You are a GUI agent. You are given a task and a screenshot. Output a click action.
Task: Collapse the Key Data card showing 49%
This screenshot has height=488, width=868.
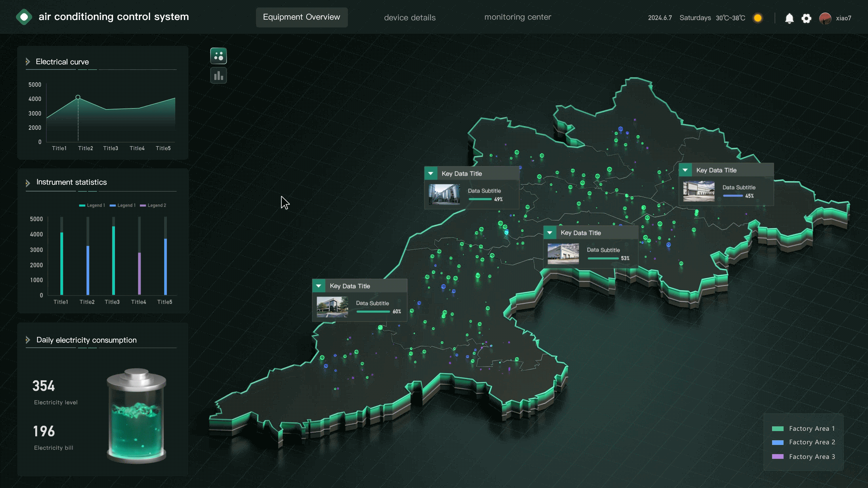pos(431,174)
